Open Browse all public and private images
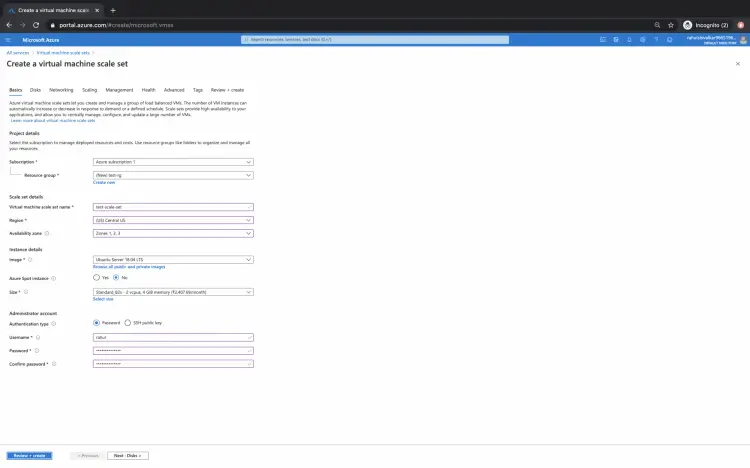750x468 pixels. click(129, 267)
